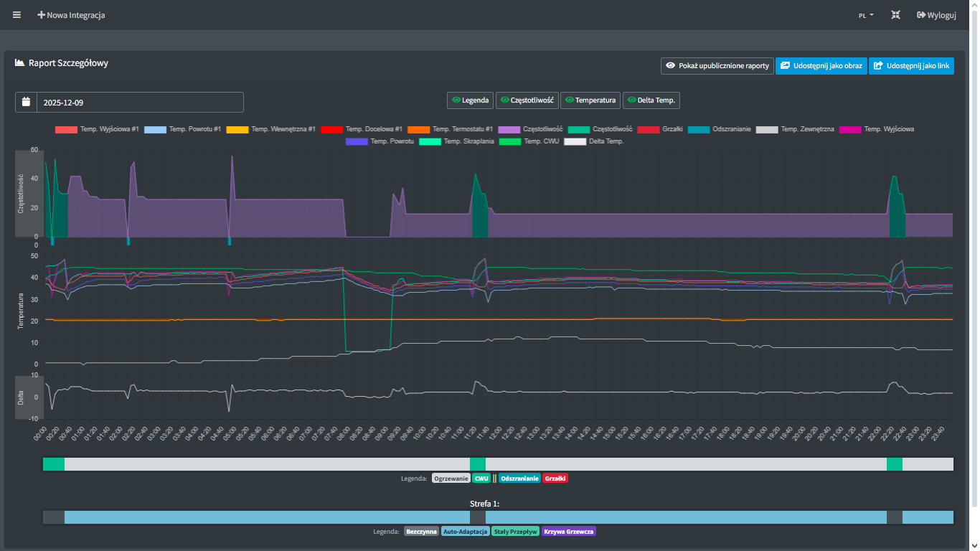Click the Nowa Integracja link

(x=75, y=15)
